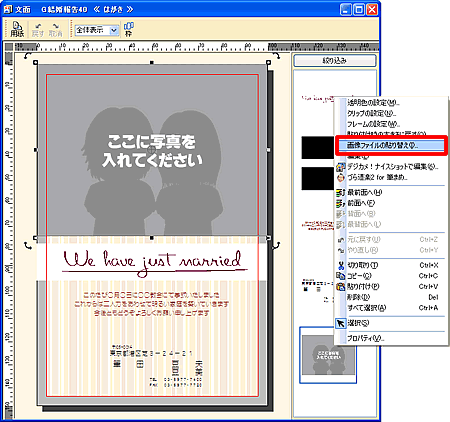Screen dimensions: 450x422
Task: Click the copy icon beside コピー
Action: tap(341, 276)
